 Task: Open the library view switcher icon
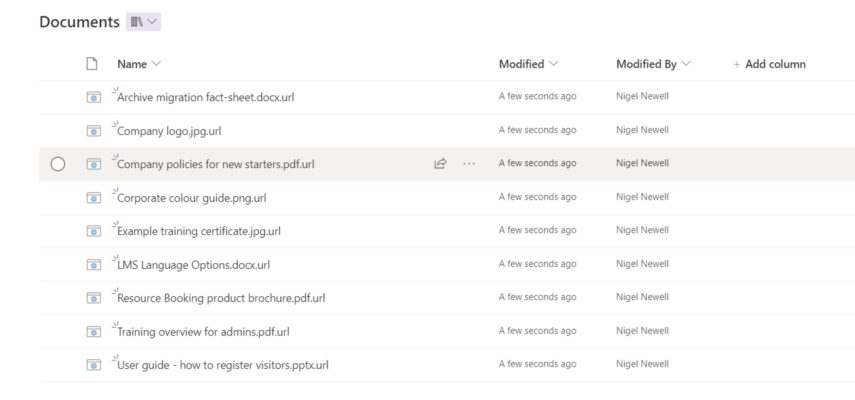tap(143, 22)
